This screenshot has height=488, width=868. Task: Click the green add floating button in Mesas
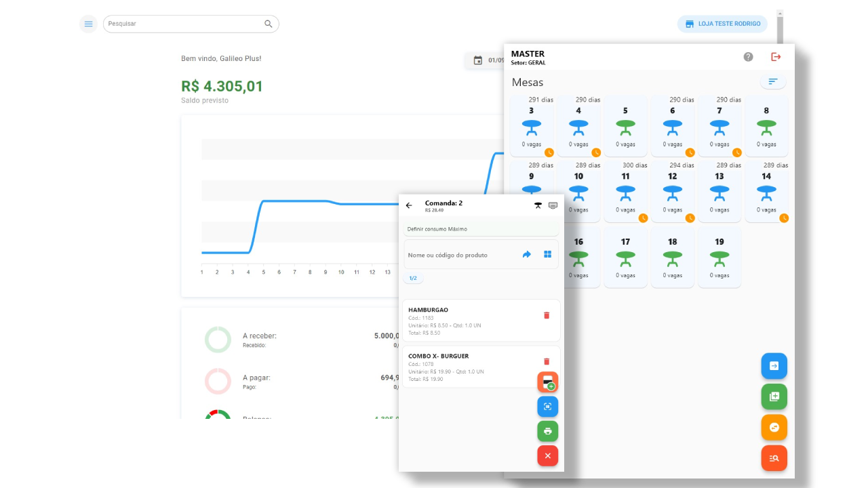[x=774, y=396]
